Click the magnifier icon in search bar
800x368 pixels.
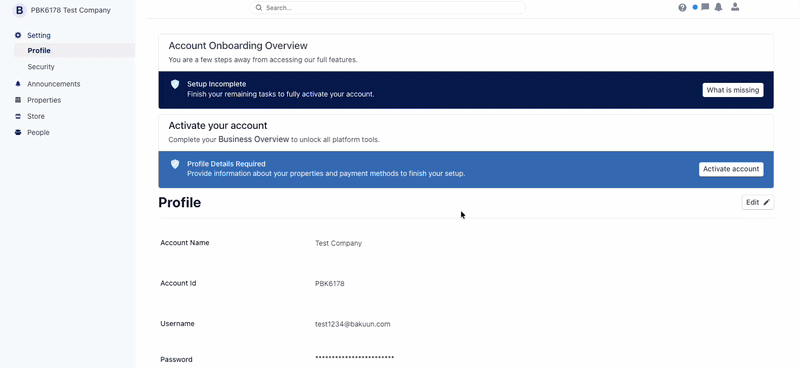point(259,8)
